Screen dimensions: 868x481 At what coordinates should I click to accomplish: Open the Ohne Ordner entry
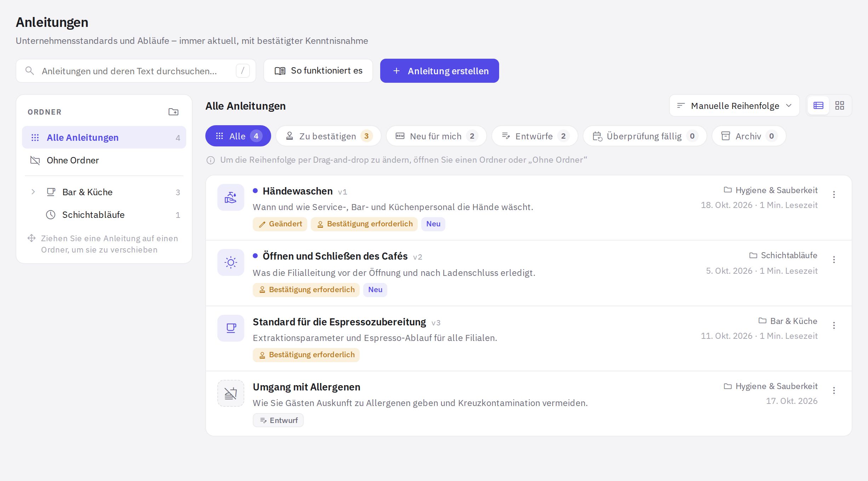[x=104, y=160]
